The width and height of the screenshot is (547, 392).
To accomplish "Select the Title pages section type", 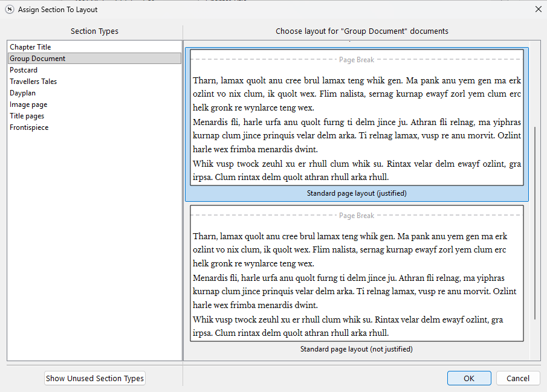I will point(27,116).
